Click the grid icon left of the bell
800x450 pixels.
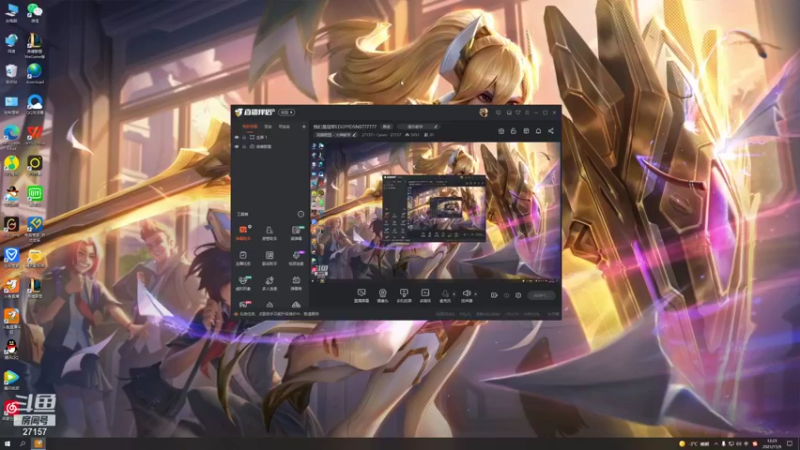526,131
